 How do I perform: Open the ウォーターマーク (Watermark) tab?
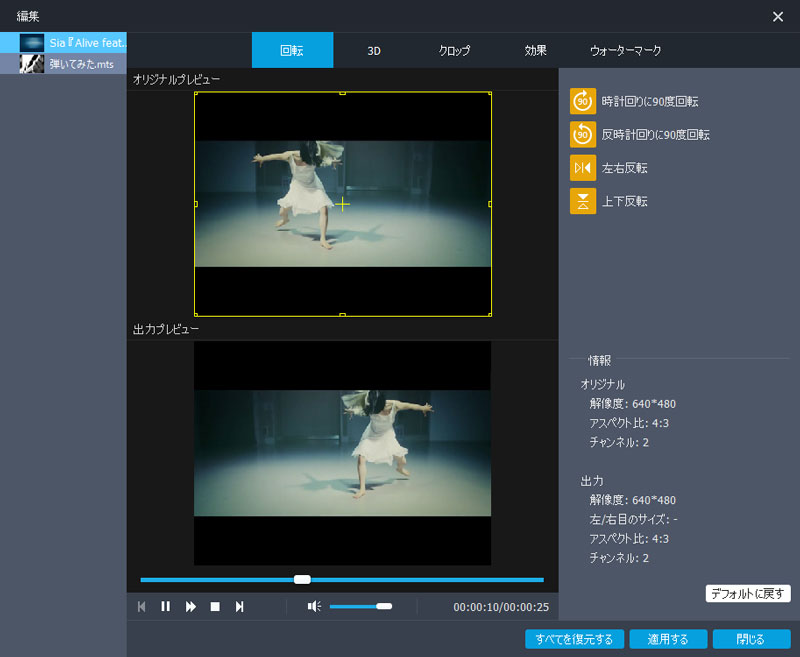[x=623, y=50]
